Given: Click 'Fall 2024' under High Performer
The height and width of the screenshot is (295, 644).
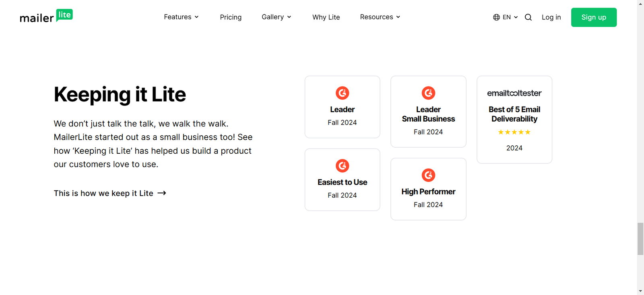Looking at the screenshot, I should pos(428,204).
